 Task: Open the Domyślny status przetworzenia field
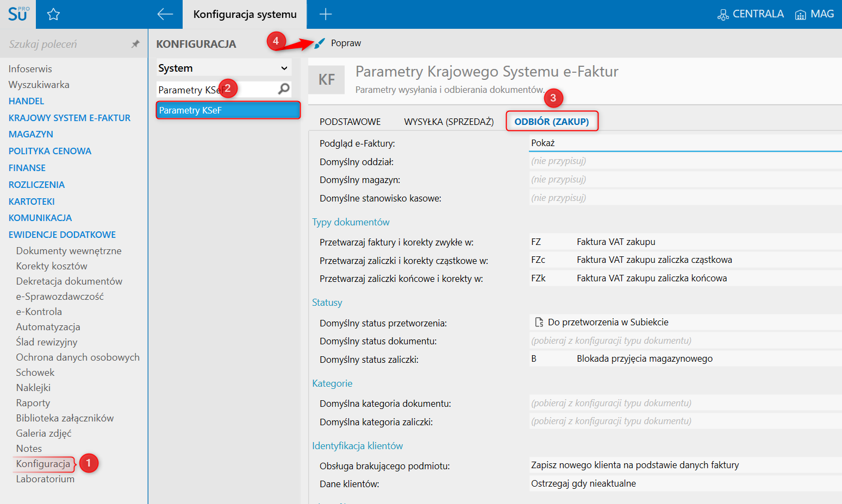(685, 323)
